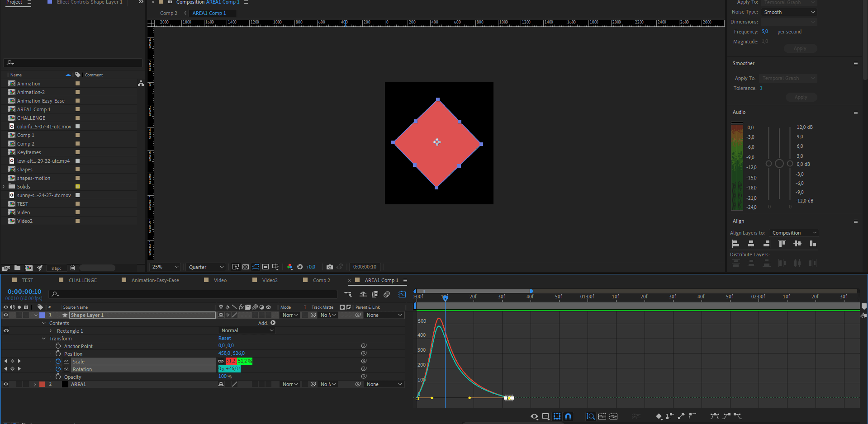This screenshot has width=868, height=424.
Task: Hide Shape Layer 1 with eye toggle
Action: tap(6, 315)
